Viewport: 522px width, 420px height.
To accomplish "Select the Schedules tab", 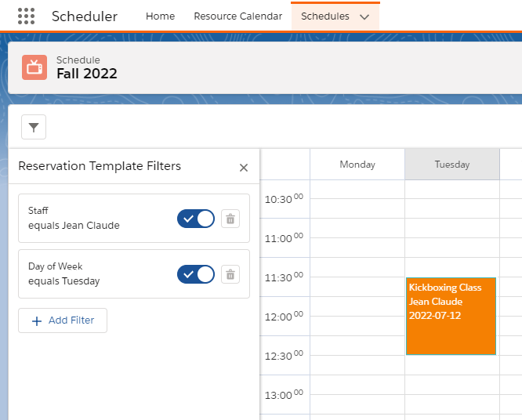I will click(x=325, y=16).
